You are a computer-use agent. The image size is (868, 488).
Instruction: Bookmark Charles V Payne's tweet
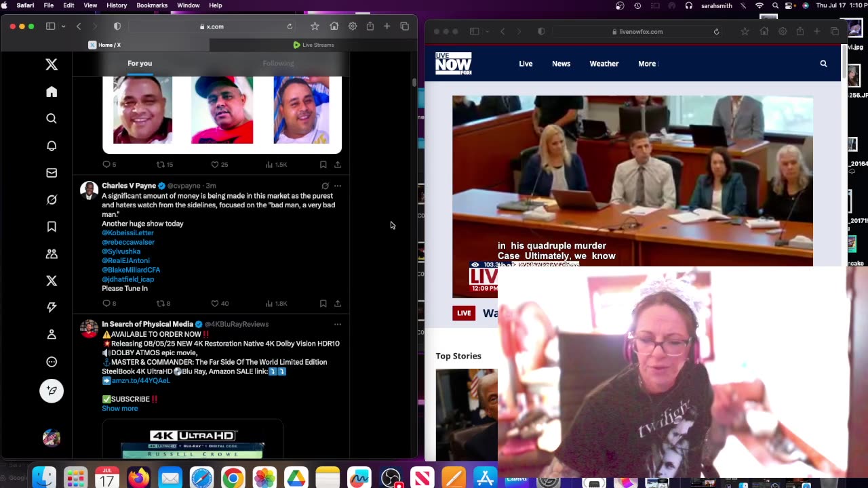tap(323, 304)
